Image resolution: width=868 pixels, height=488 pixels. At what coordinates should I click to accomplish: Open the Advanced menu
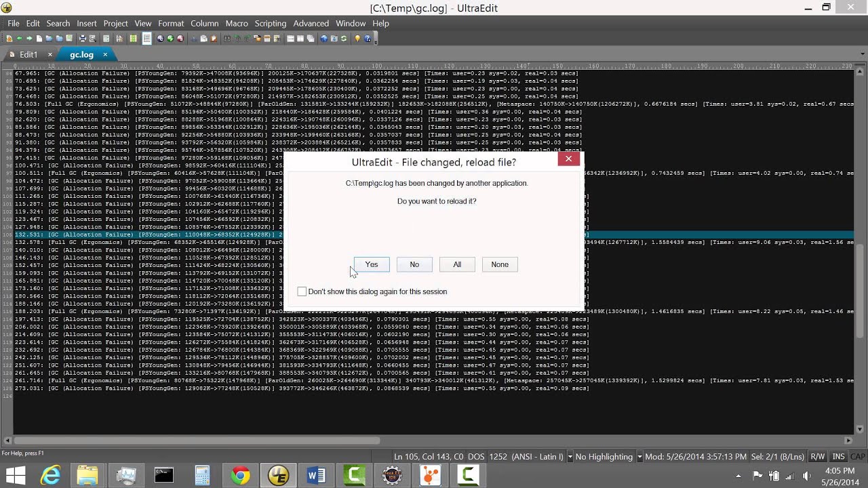pos(311,23)
